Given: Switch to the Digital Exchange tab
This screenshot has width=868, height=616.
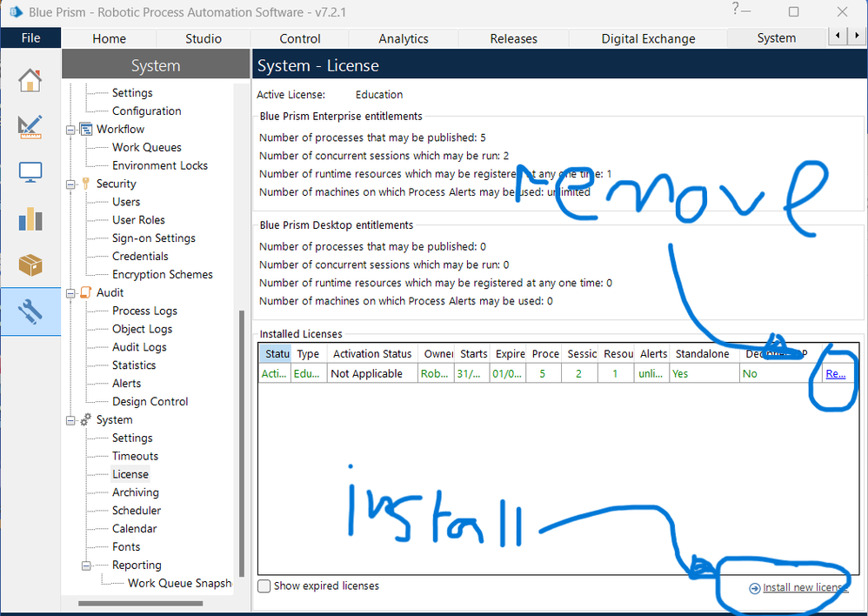Looking at the screenshot, I should [x=648, y=39].
